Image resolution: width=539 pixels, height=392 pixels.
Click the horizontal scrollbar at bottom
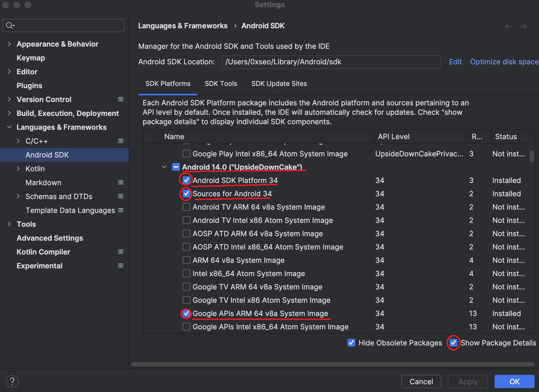coord(332,364)
